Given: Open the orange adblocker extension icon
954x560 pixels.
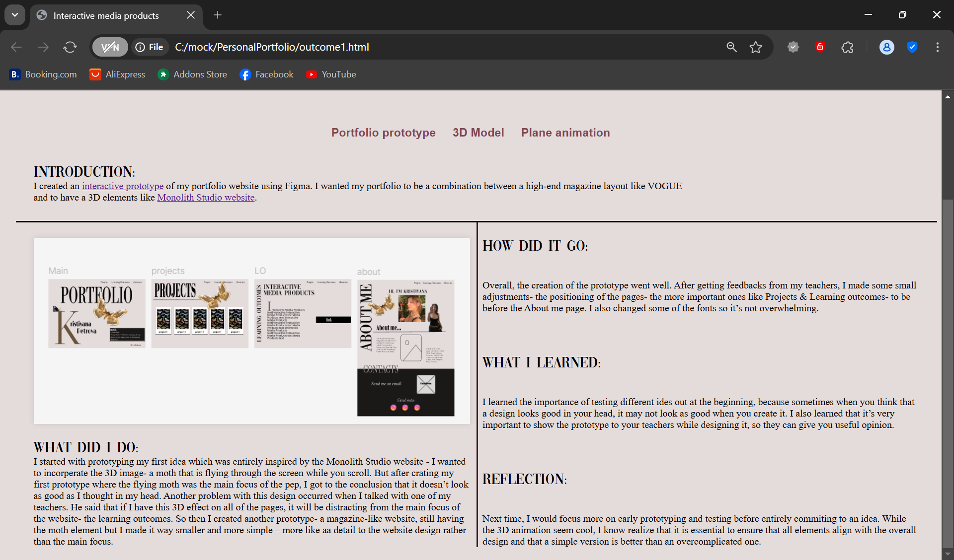Looking at the screenshot, I should pyautogui.click(x=820, y=47).
